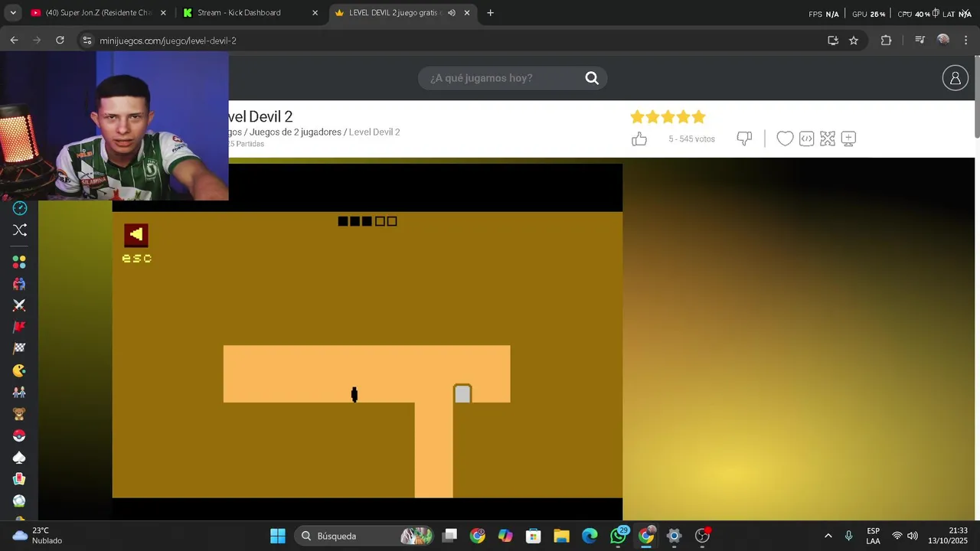The height and width of the screenshot is (551, 980).
Task: Click the monitor with plus sign icon
Action: pyautogui.click(x=848, y=139)
